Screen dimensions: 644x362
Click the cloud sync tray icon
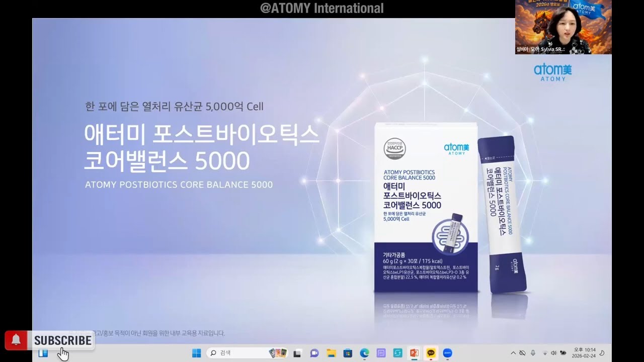(523, 353)
